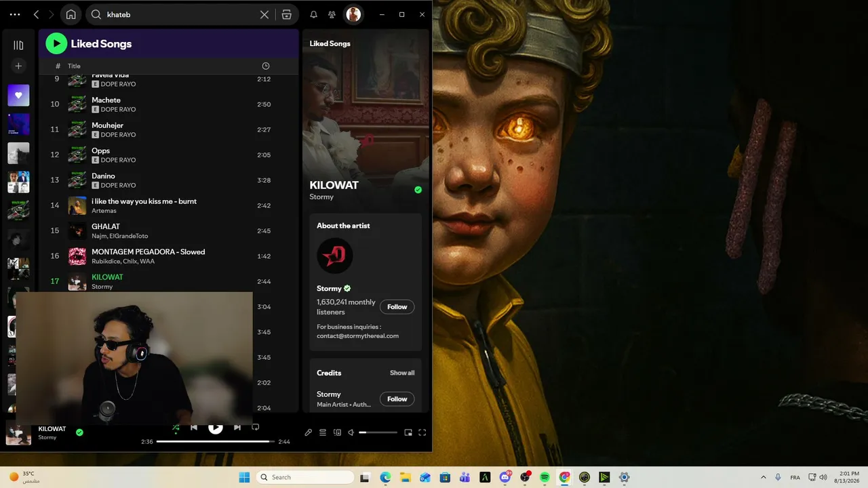868x488 pixels.
Task: Collapse Your Library sidebar
Action: (x=18, y=45)
